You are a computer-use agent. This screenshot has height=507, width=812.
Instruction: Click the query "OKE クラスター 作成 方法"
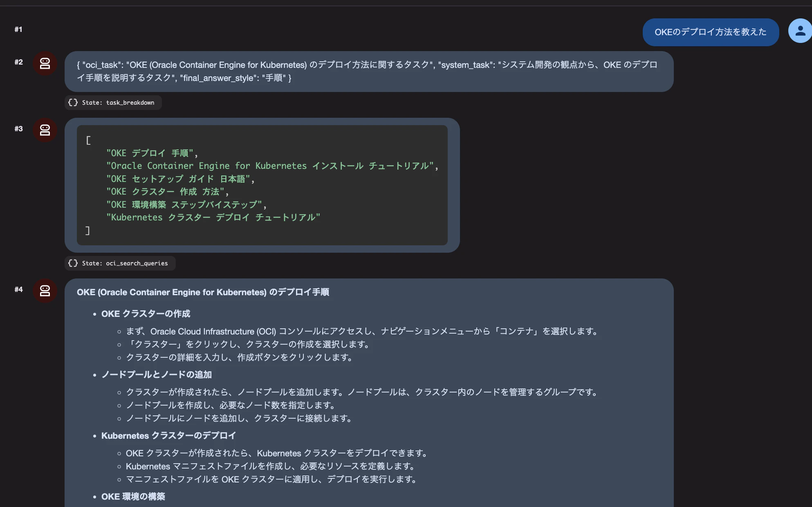pos(165,191)
